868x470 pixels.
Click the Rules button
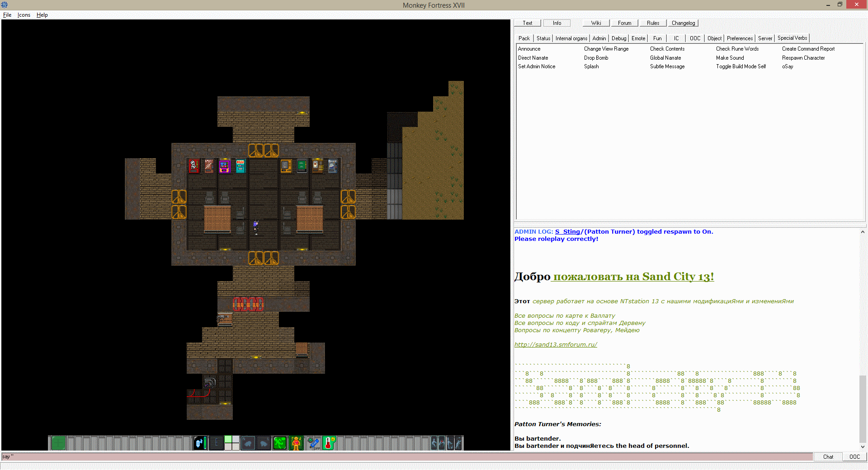pyautogui.click(x=653, y=23)
